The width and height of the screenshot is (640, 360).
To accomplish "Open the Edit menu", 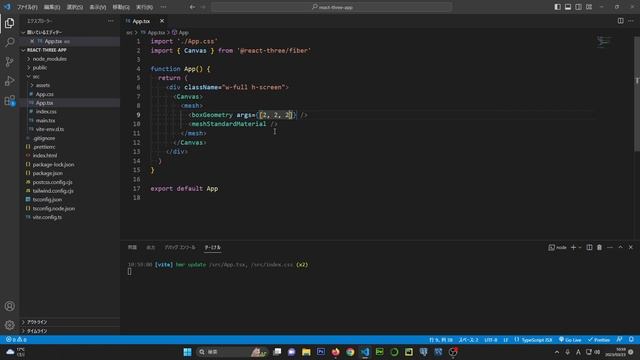I will (x=52, y=7).
